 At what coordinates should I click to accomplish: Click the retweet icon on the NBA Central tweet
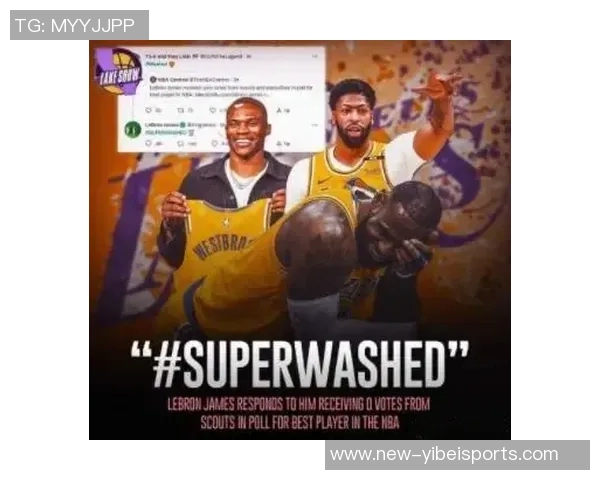(181, 110)
